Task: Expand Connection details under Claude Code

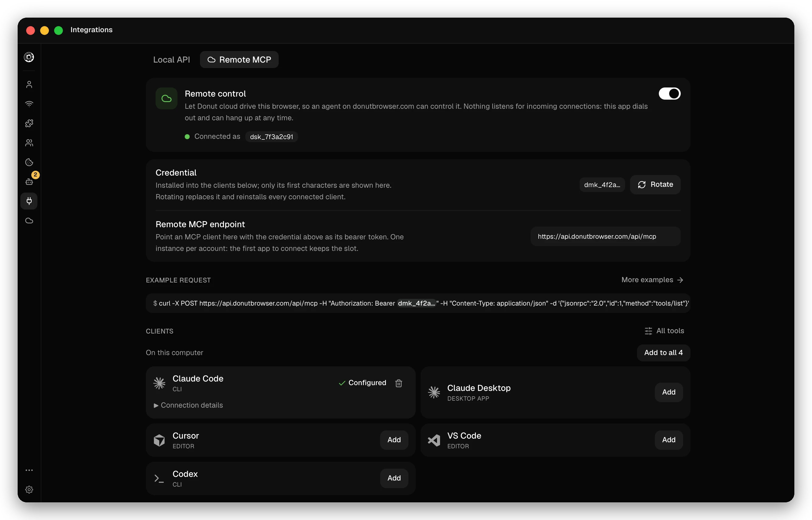Action: click(x=188, y=405)
